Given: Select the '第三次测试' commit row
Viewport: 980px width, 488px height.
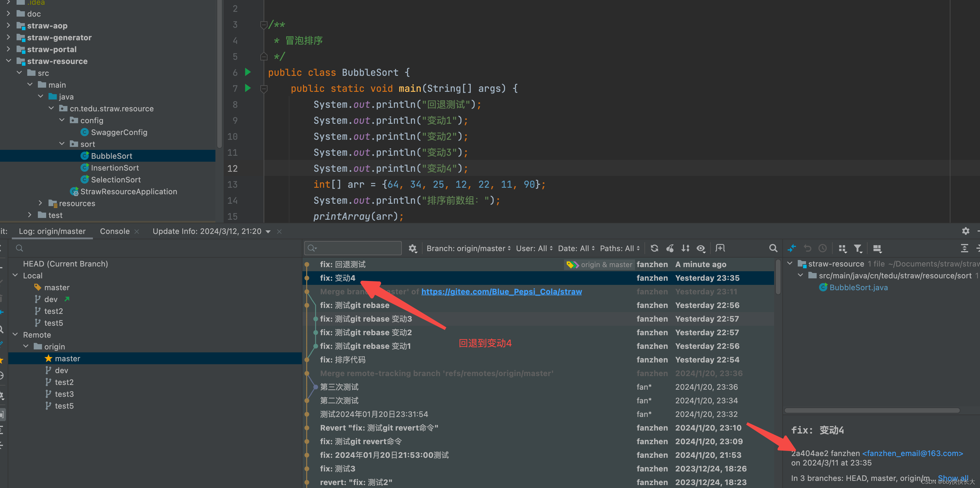Looking at the screenshot, I should click(538, 387).
